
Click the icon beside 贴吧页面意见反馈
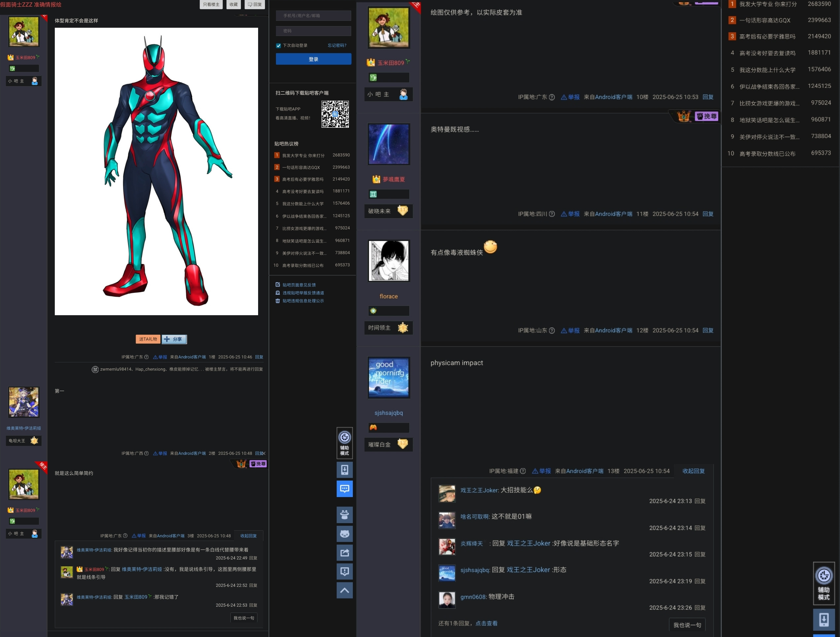pos(278,285)
